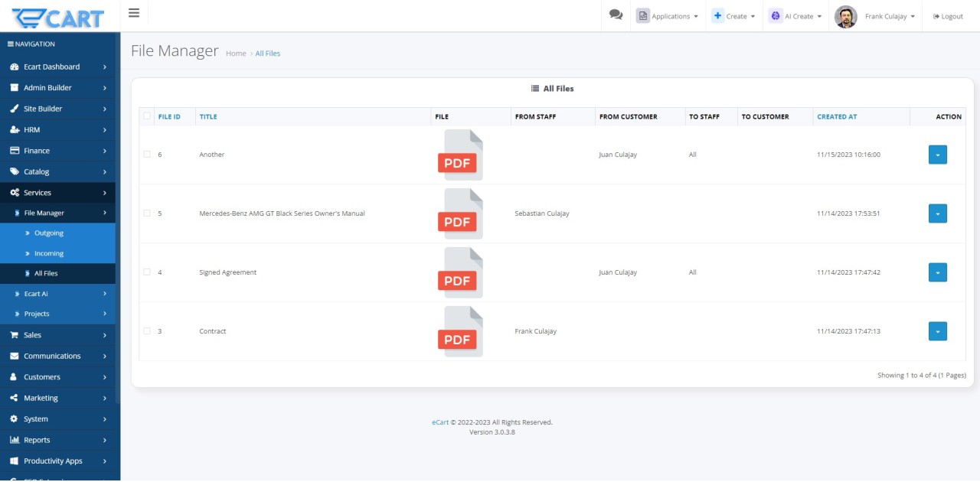Viewport: 980px width, 482px height.
Task: Click 'Sebastian Culajay' in the From Staff column
Action: [542, 213]
